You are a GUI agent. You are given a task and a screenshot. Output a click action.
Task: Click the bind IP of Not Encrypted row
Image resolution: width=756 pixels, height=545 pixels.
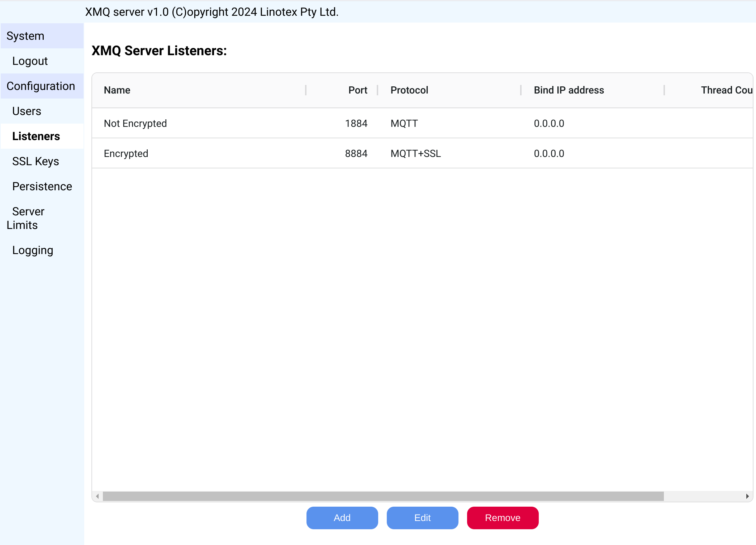pos(549,124)
